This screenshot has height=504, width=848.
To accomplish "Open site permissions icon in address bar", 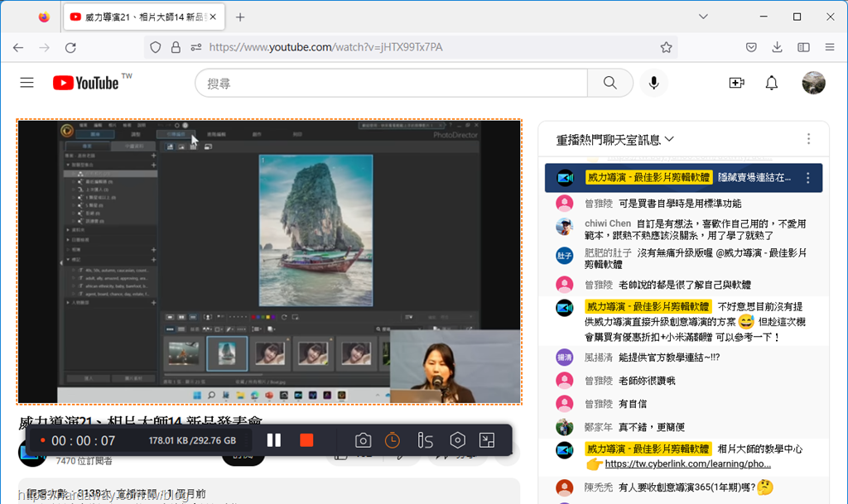I will [195, 47].
